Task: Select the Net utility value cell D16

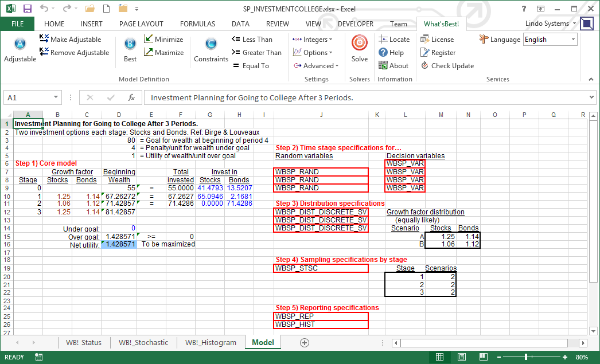Action: tap(119, 244)
